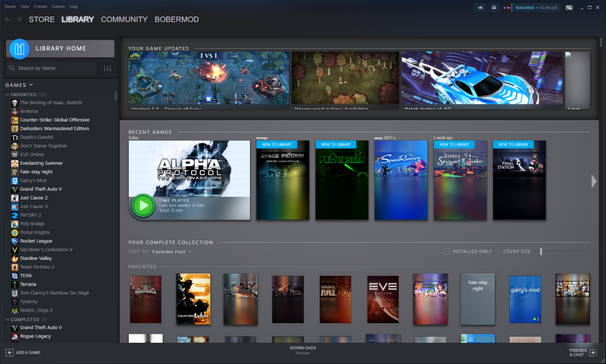Image resolution: width=606 pixels, height=364 pixels.
Task: Click the Grand Theft Auto V favorites icon
Action: (x=15, y=189)
